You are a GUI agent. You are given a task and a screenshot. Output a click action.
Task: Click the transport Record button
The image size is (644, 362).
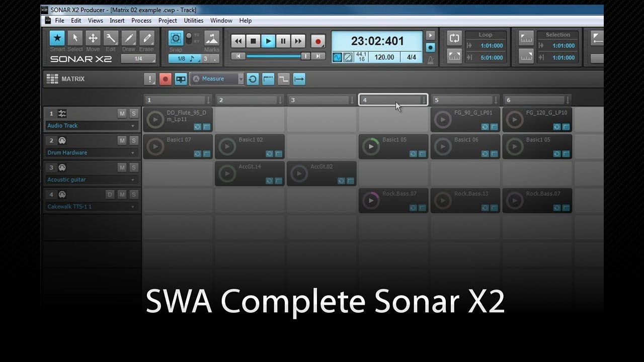pos(318,41)
